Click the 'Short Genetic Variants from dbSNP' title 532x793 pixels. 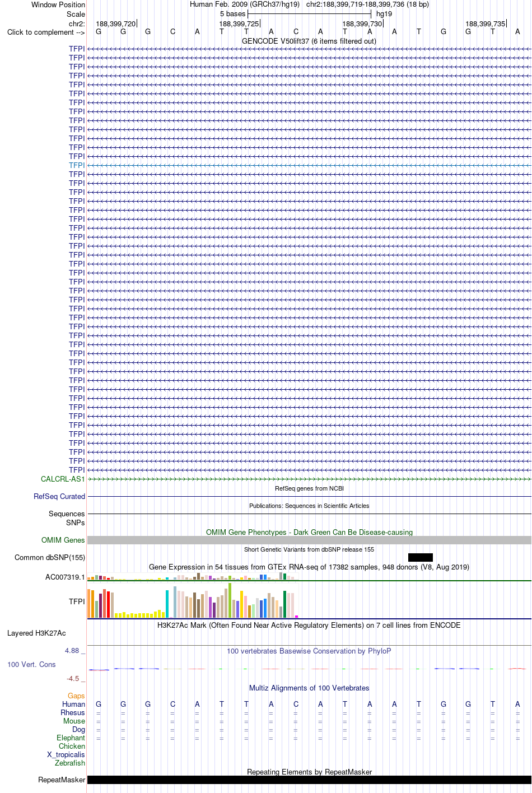(309, 549)
